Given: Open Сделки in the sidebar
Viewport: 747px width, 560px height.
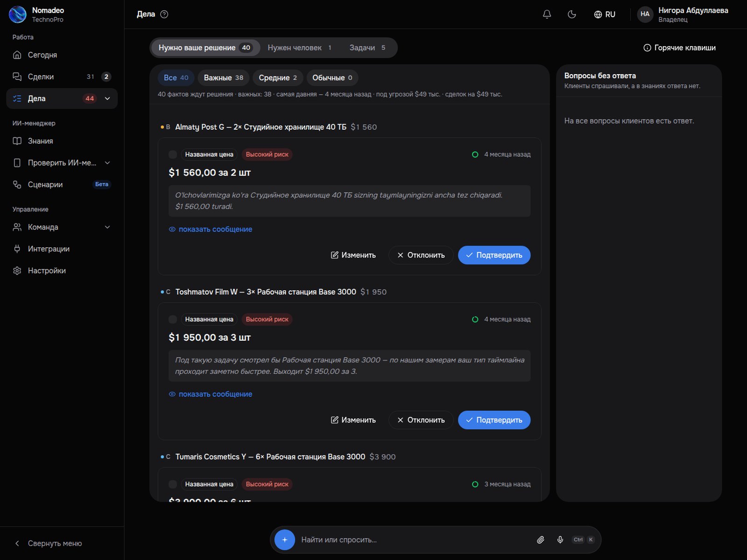Looking at the screenshot, I should coord(62,77).
